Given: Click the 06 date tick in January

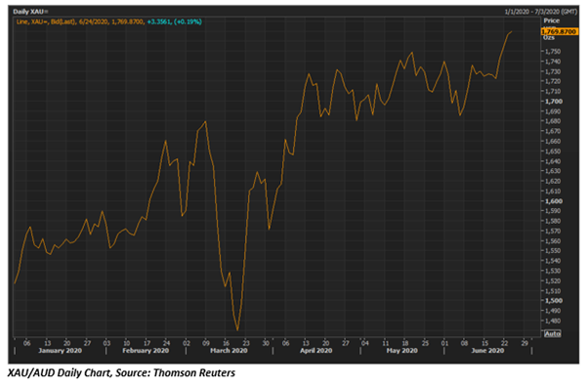Looking at the screenshot, I should 26,343.
